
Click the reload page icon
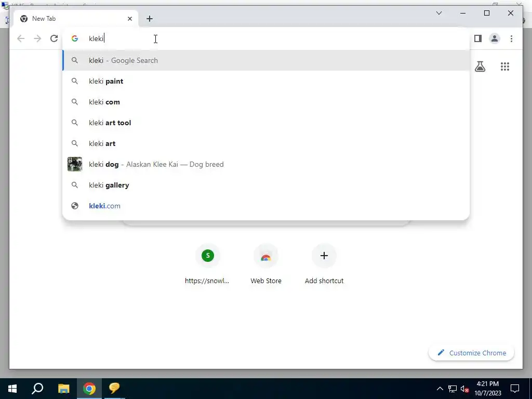[54, 38]
